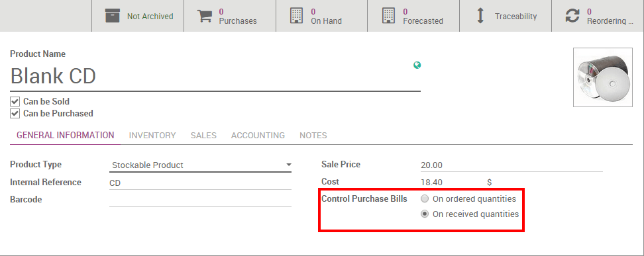Switch to the Inventory tab
This screenshot has width=644, height=256.
[152, 136]
